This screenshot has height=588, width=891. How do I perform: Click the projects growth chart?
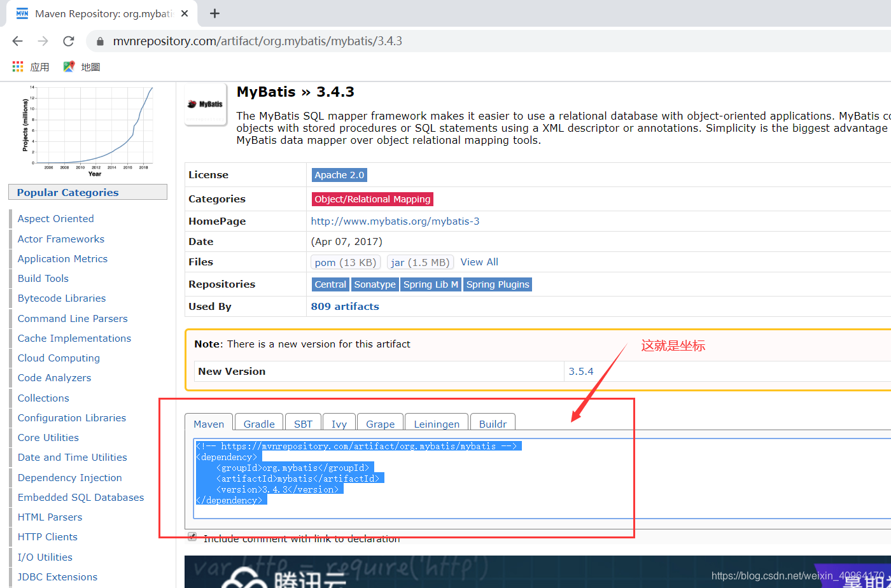point(88,130)
